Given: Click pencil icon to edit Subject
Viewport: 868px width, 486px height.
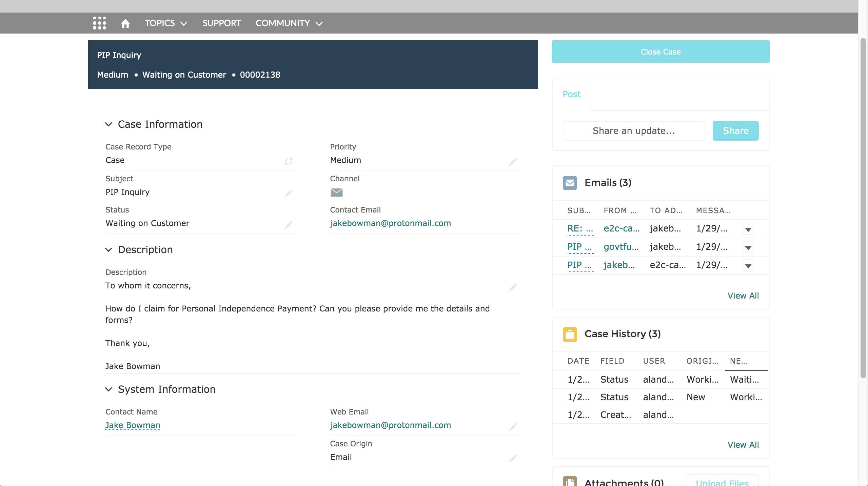Looking at the screenshot, I should (288, 194).
